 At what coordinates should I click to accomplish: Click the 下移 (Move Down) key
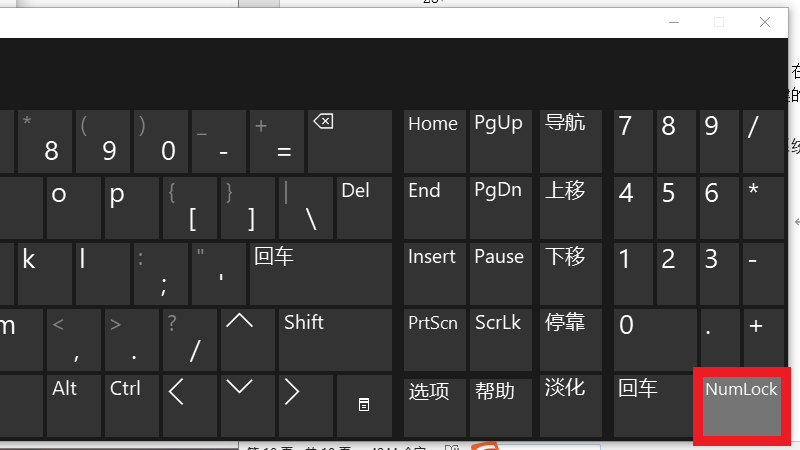click(x=568, y=273)
